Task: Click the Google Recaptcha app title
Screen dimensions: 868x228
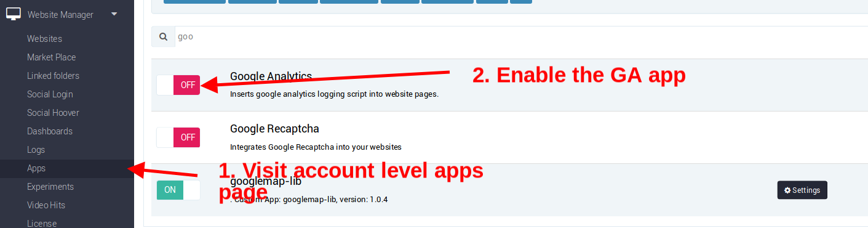Action: click(x=274, y=129)
